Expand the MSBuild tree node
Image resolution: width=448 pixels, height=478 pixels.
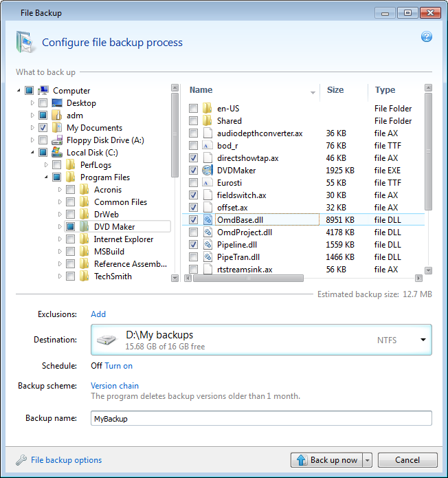pos(60,251)
